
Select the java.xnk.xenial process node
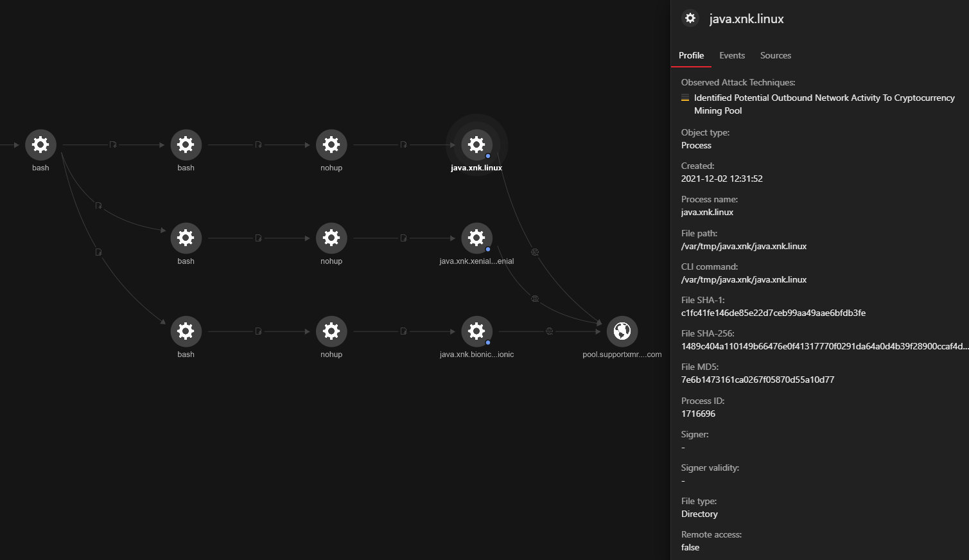point(476,238)
